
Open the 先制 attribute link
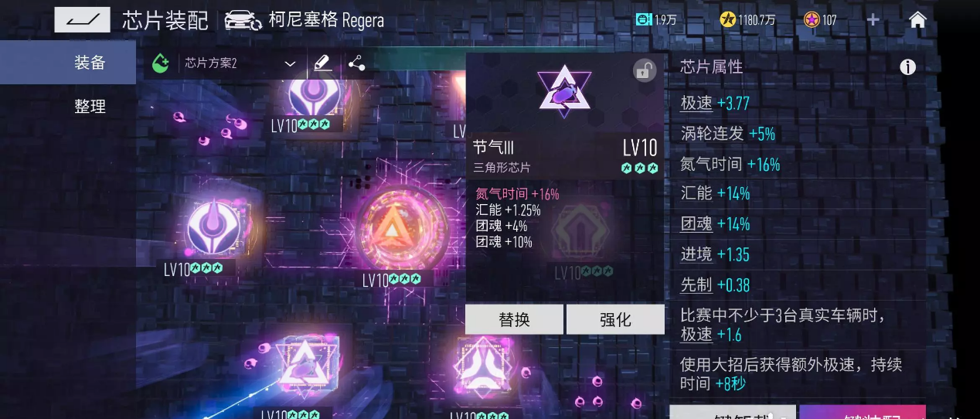[696, 284]
